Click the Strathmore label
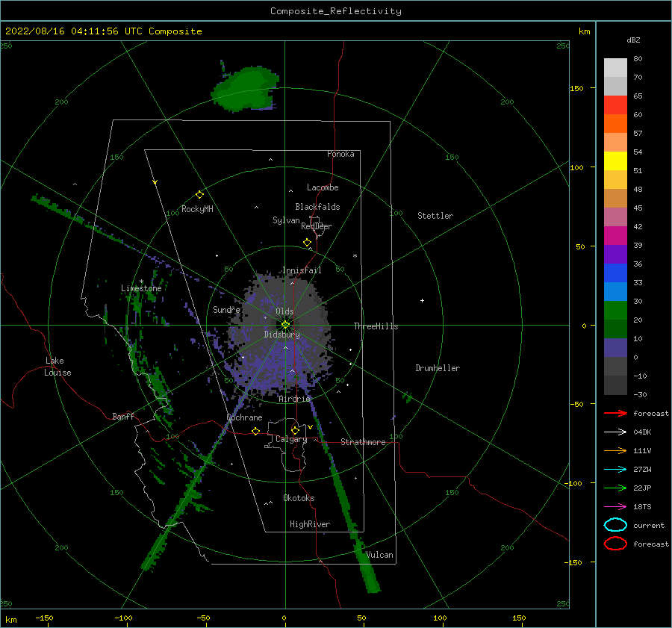This screenshot has height=628, width=672. [363, 442]
